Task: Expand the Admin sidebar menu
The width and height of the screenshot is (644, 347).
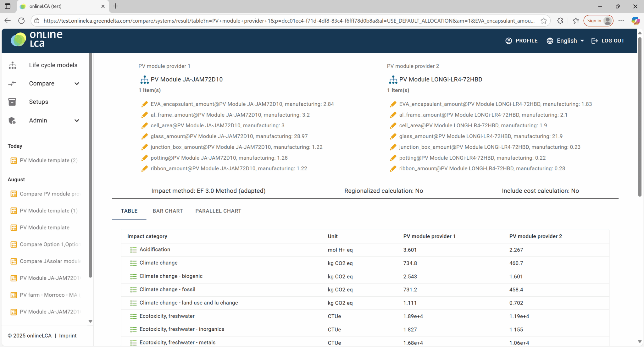Action: pos(77,121)
